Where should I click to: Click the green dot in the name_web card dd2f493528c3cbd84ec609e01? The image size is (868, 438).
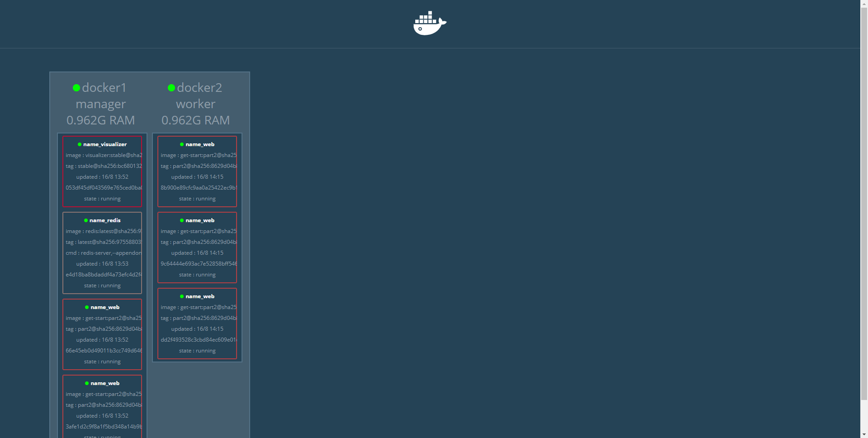pyautogui.click(x=182, y=297)
